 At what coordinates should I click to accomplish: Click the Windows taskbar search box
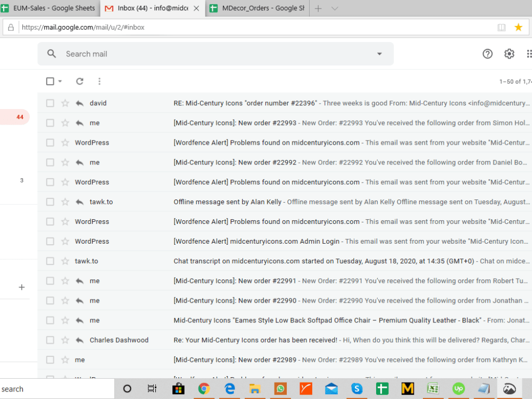[57, 389]
